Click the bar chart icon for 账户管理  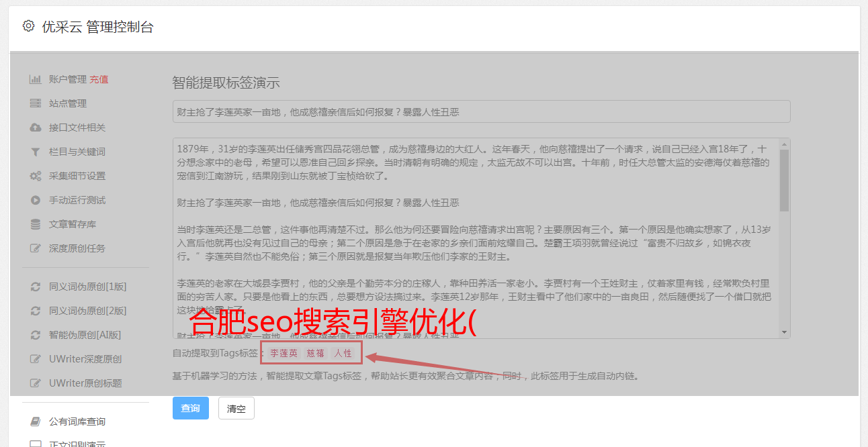pos(36,79)
